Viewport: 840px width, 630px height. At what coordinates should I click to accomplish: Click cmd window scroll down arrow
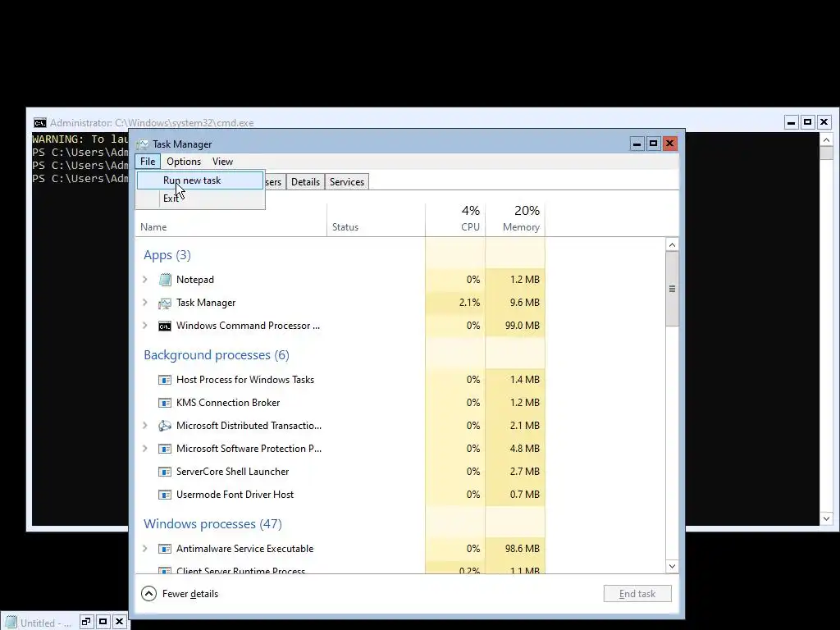coord(826,518)
